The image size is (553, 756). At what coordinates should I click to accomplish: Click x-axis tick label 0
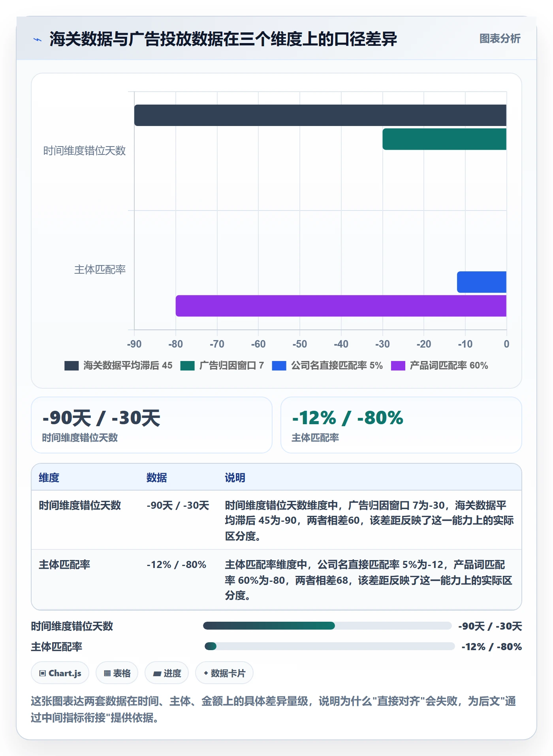point(506,344)
